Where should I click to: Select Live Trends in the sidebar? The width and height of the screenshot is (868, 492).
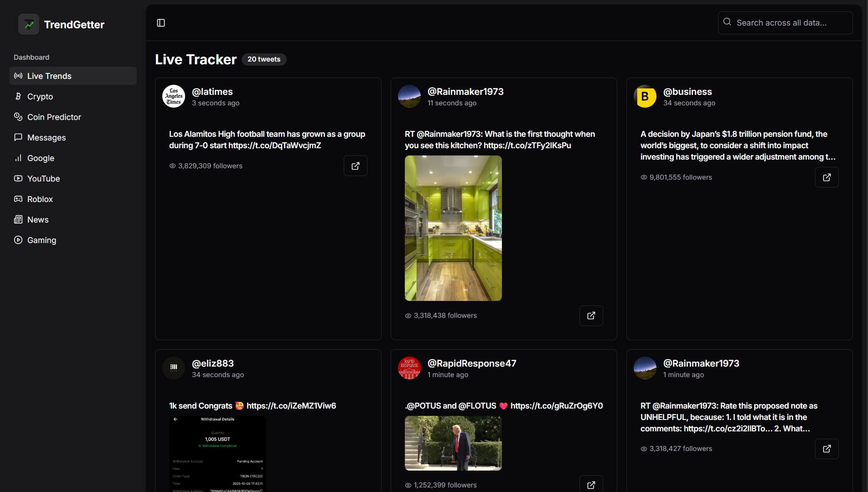click(x=49, y=76)
